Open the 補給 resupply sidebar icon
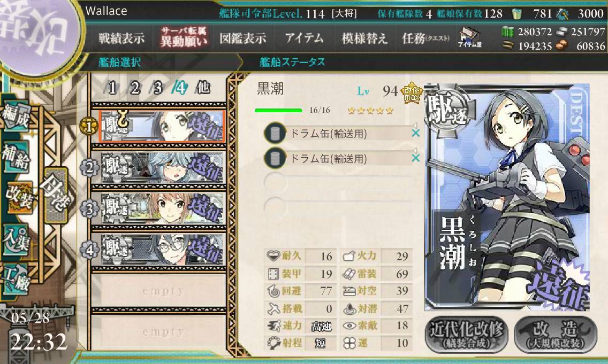Viewport: 608px width, 364px height. (16, 157)
